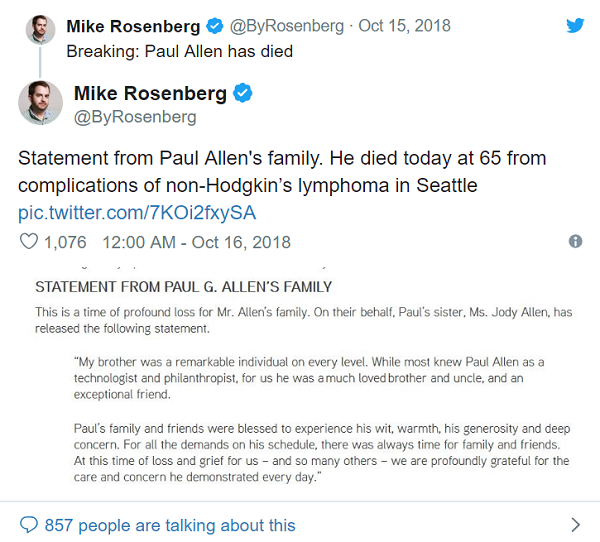Click "857 people are talking about this"

tap(170, 524)
